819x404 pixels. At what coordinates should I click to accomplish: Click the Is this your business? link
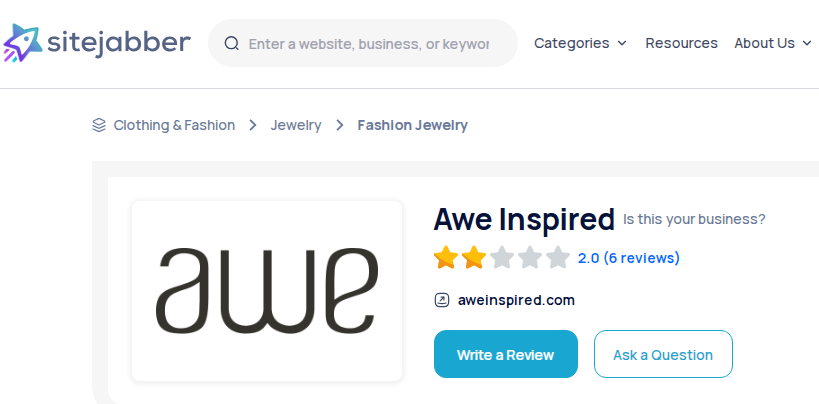[x=694, y=219]
